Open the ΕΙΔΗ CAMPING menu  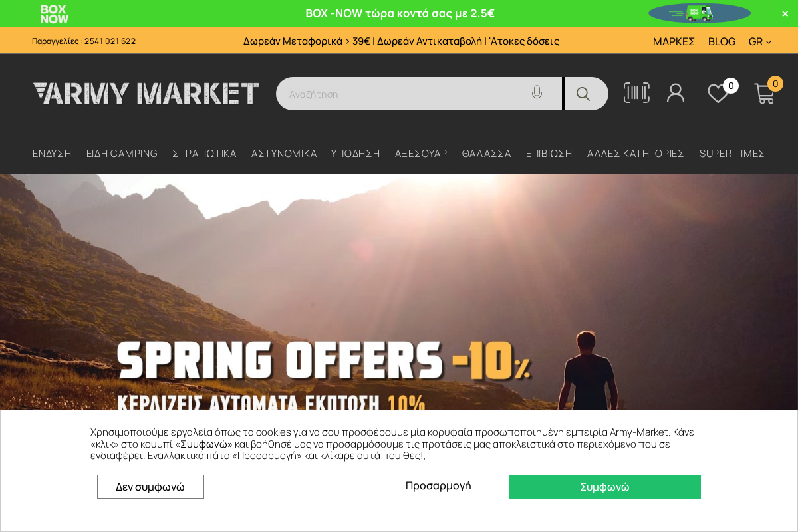pos(122,154)
